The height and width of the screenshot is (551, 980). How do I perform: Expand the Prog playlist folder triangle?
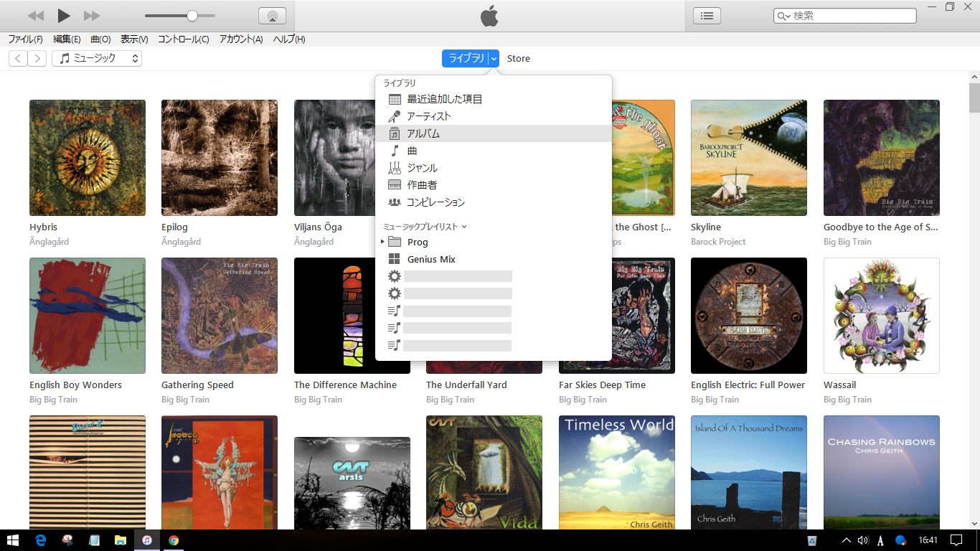tap(382, 242)
